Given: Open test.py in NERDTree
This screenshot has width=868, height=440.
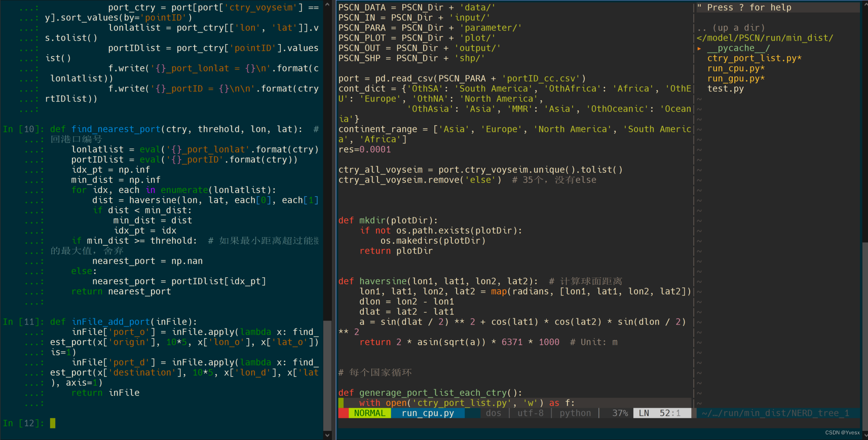Looking at the screenshot, I should point(726,89).
